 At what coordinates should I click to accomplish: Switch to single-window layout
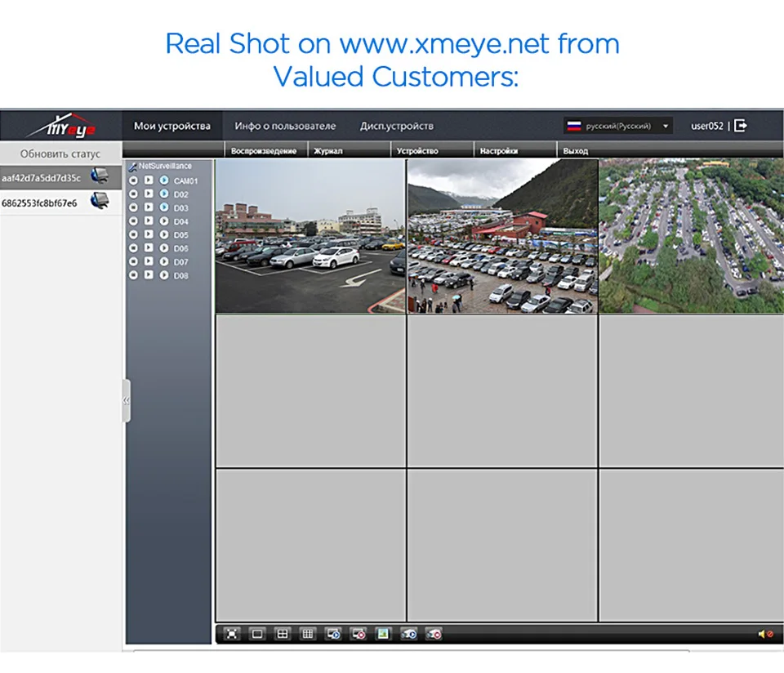point(257,634)
